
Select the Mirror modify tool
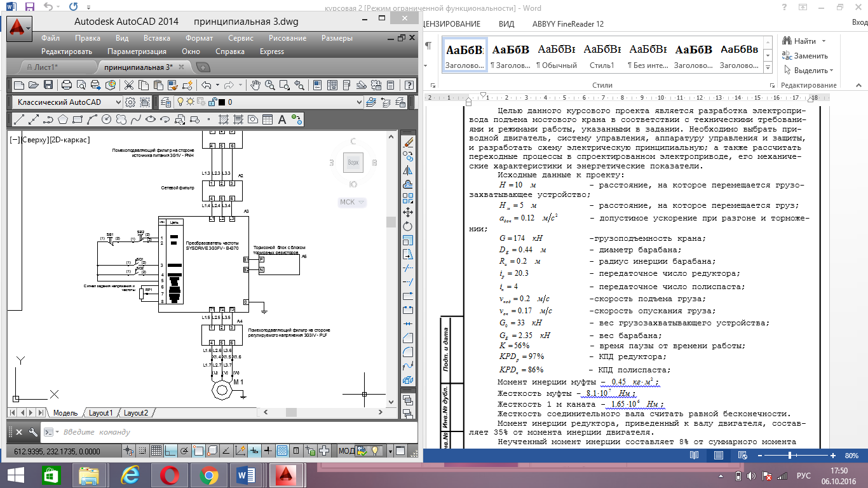(409, 170)
